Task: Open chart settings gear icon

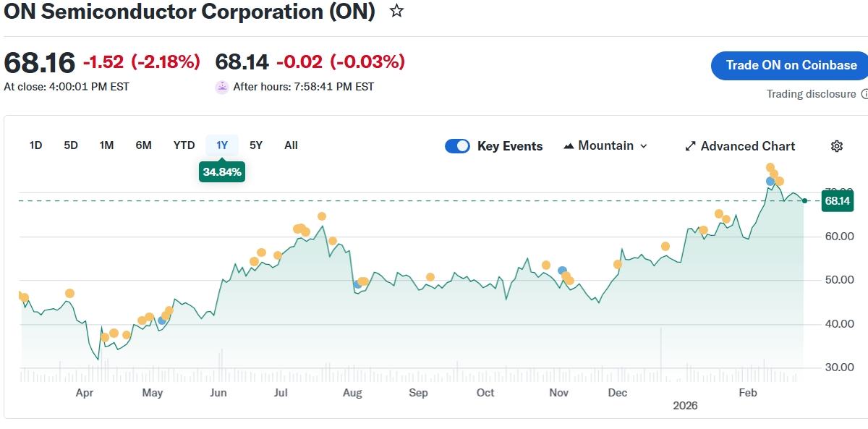Action: [837, 146]
